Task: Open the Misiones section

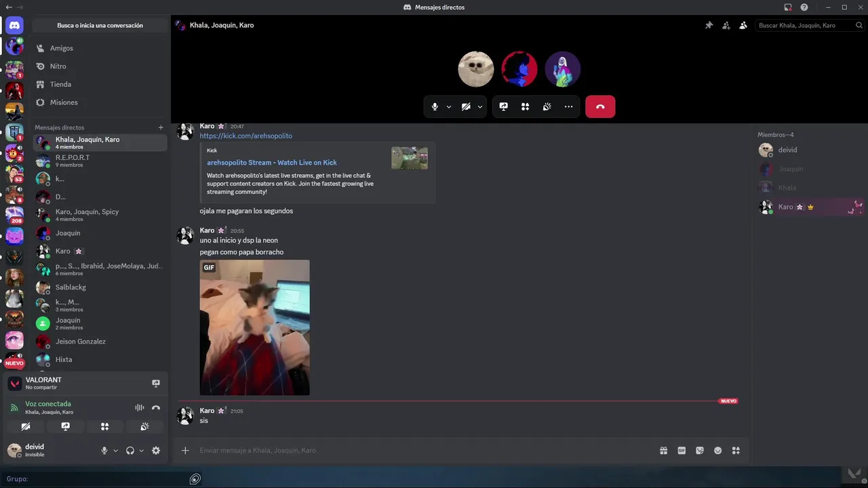Action: coord(100,102)
